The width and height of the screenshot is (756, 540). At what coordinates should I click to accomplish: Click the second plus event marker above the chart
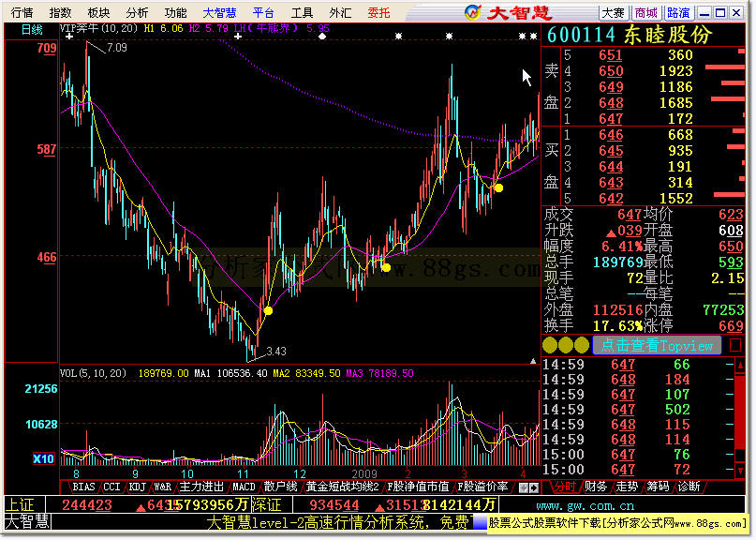(238, 37)
